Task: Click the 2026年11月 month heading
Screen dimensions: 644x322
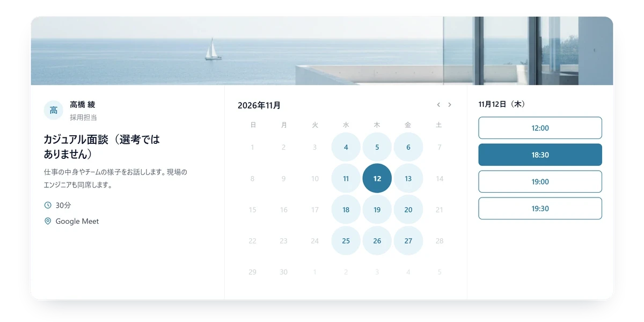Action: pyautogui.click(x=259, y=105)
